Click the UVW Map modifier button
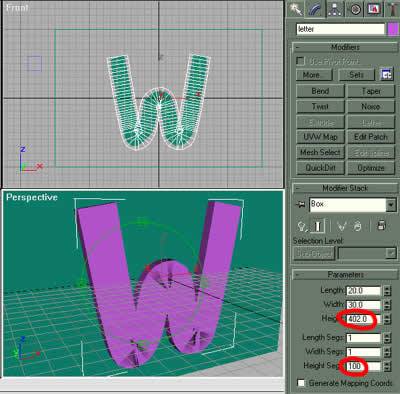400x394 pixels. click(320, 137)
